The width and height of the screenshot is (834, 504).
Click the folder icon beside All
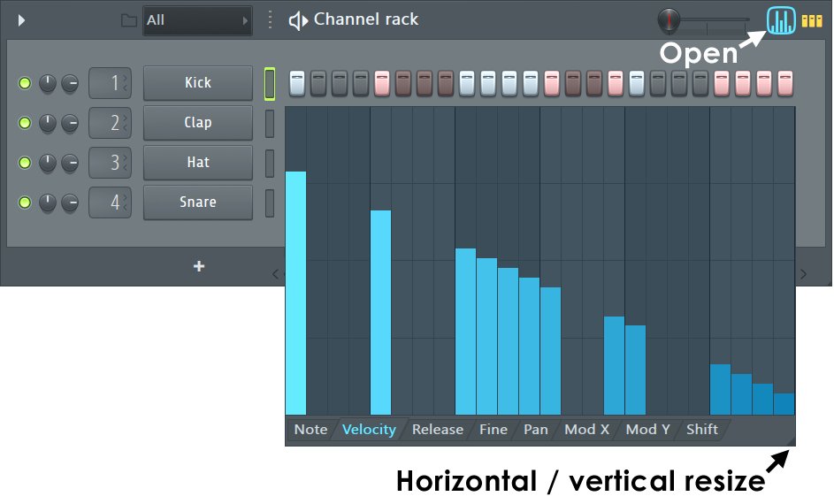[x=129, y=20]
